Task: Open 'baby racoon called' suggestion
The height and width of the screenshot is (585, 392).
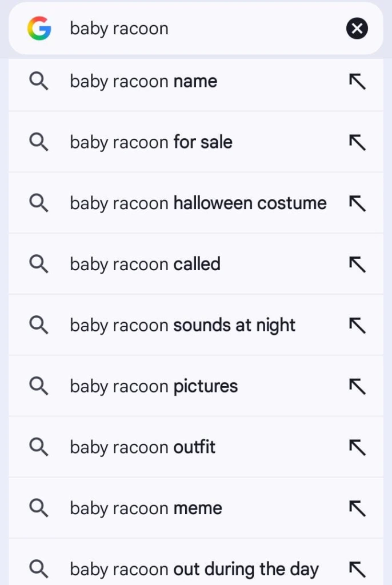Action: [145, 264]
